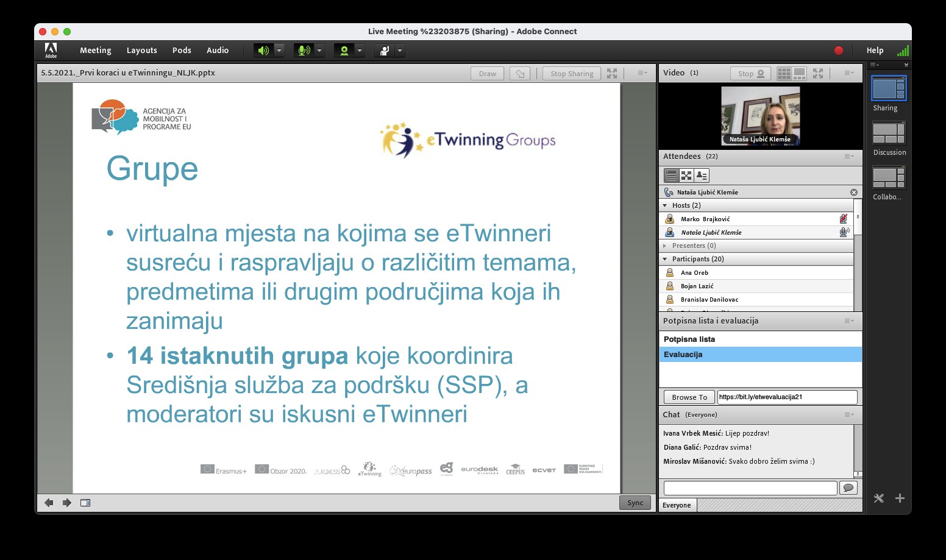Add a new layout with plus icon
Image resolution: width=946 pixels, height=560 pixels.
[900, 498]
